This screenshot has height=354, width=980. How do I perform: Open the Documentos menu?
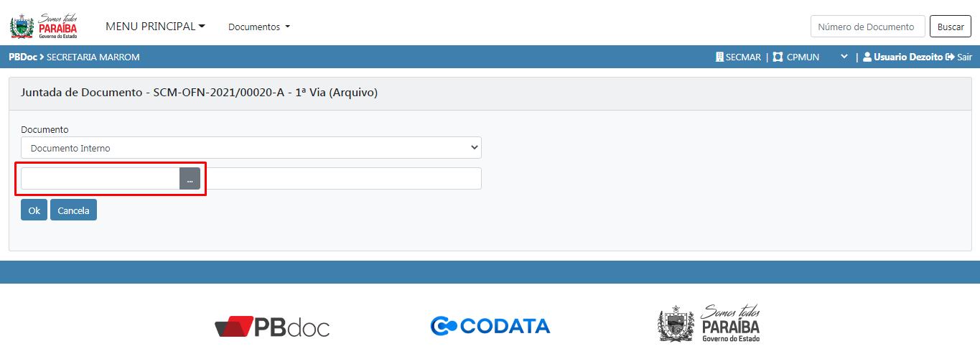pos(259,27)
